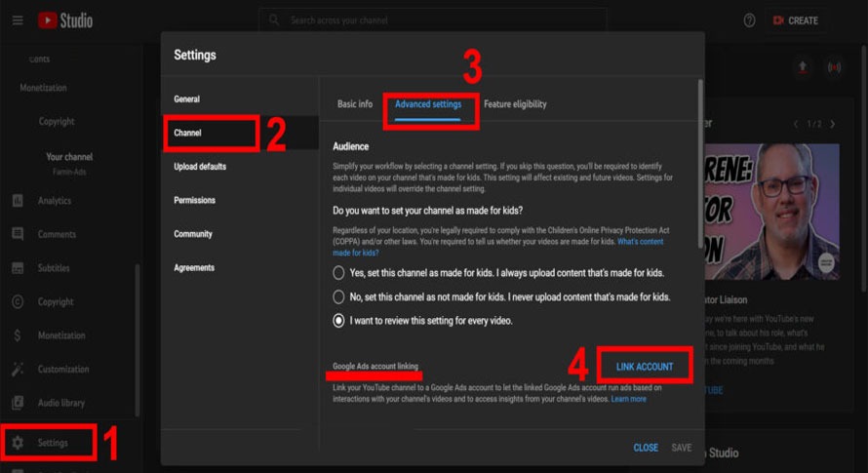Click the YouTube Studio logo
Viewport: 868px width, 473px height.
click(x=65, y=20)
